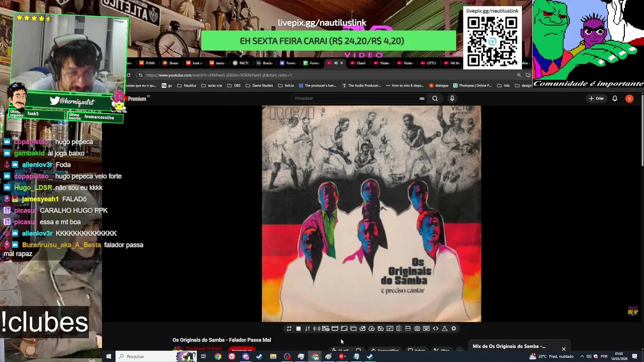The image size is (644, 362).
Task: Click the flask icon in the video toolbar
Action: tap(445, 328)
